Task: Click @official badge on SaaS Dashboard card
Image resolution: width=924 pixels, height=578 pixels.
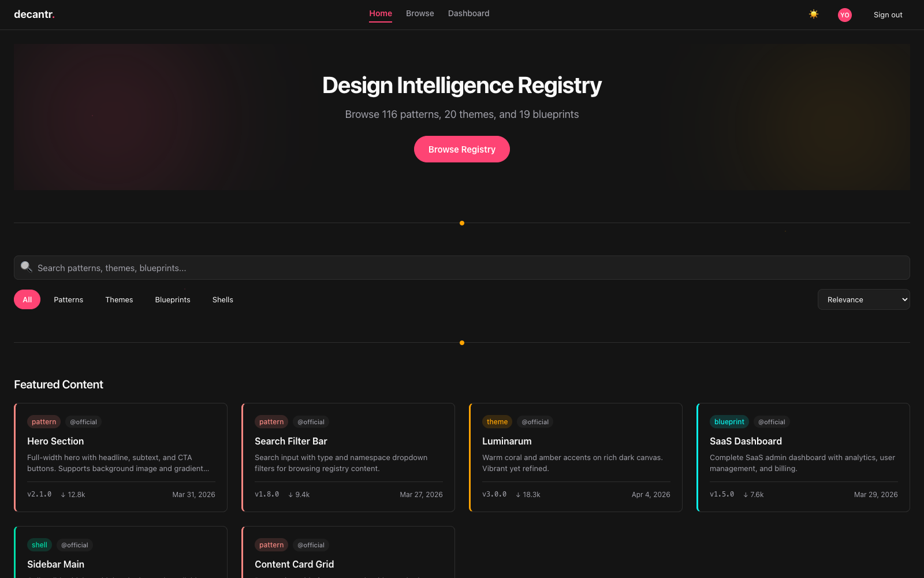Action: [x=772, y=422]
